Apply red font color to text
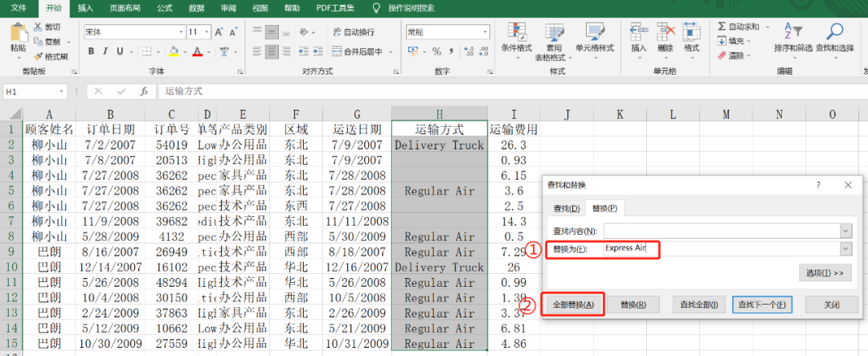Viewport: 868px width, 356px height. (x=197, y=51)
